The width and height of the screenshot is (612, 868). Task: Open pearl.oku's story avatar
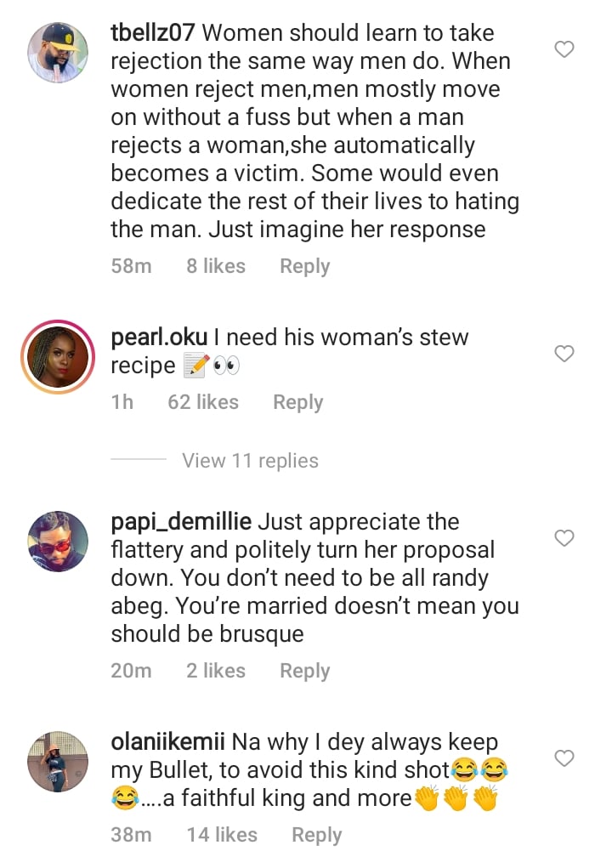point(58,357)
